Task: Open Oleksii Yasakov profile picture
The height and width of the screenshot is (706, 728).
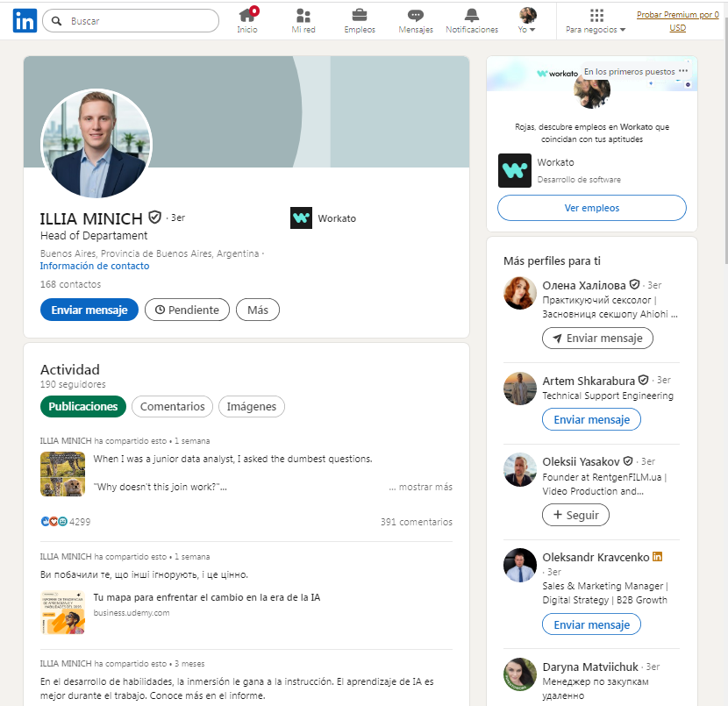Action: pyautogui.click(x=520, y=470)
